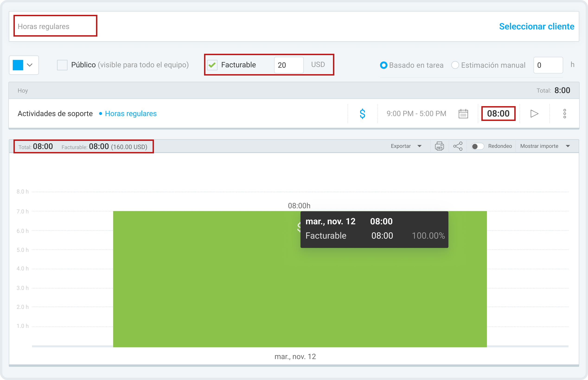Click Seleccionar cliente link
Screen dimensions: 588x380
click(x=536, y=26)
